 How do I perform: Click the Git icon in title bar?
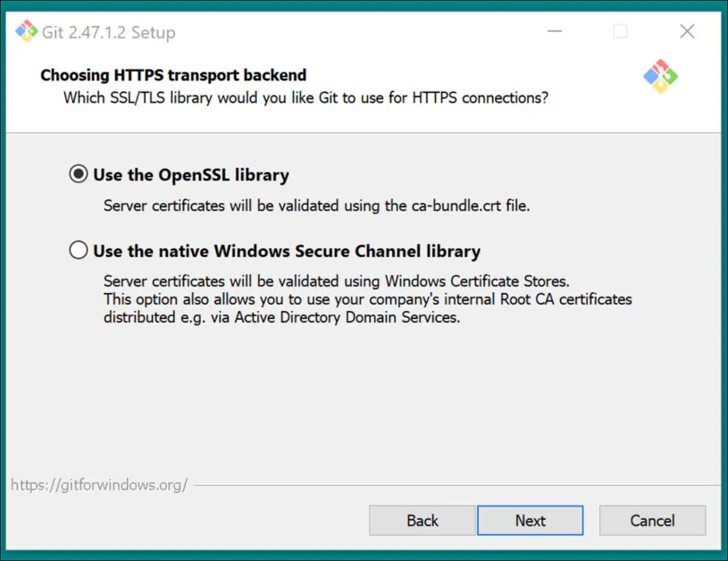pos(27,32)
